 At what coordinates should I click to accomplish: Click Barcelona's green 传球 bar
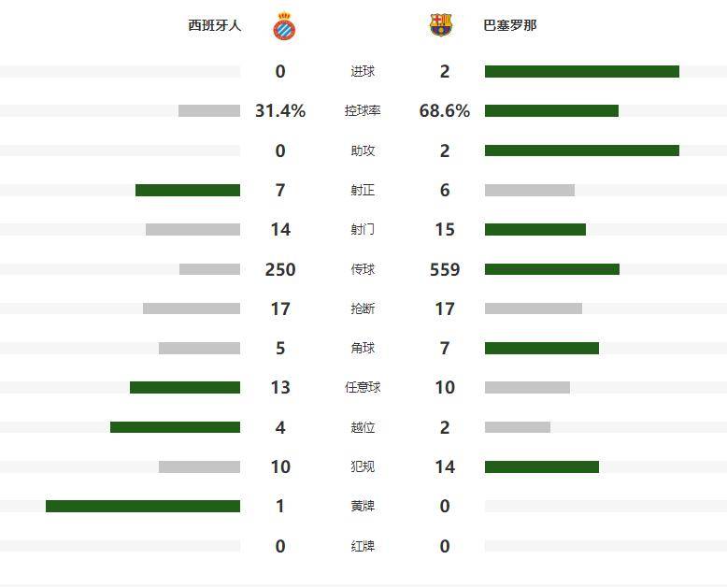[551, 269]
